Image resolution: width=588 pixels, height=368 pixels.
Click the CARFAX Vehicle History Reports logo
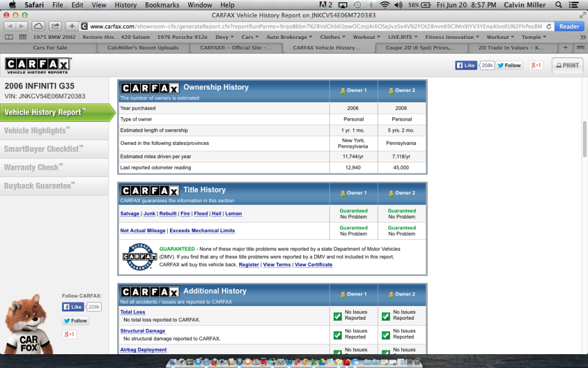tap(37, 66)
